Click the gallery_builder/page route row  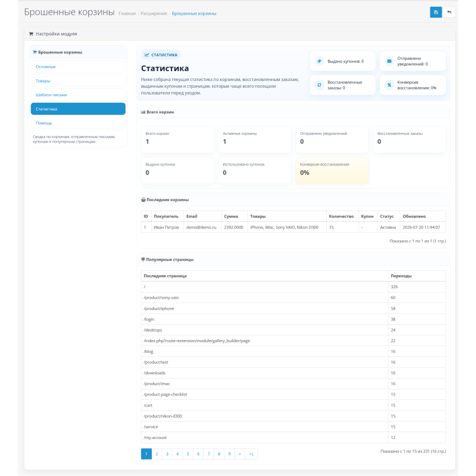tap(293, 341)
